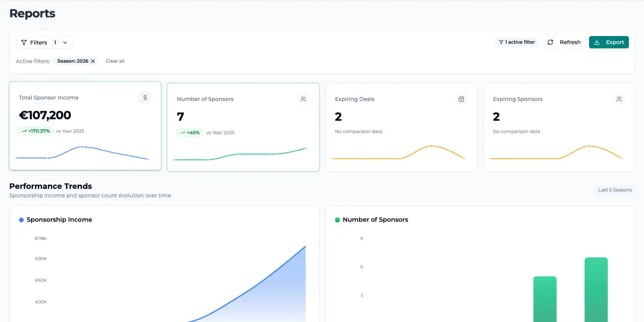Open the Number of Sponsors card title
Screen dimensions: 644x322
click(205, 99)
